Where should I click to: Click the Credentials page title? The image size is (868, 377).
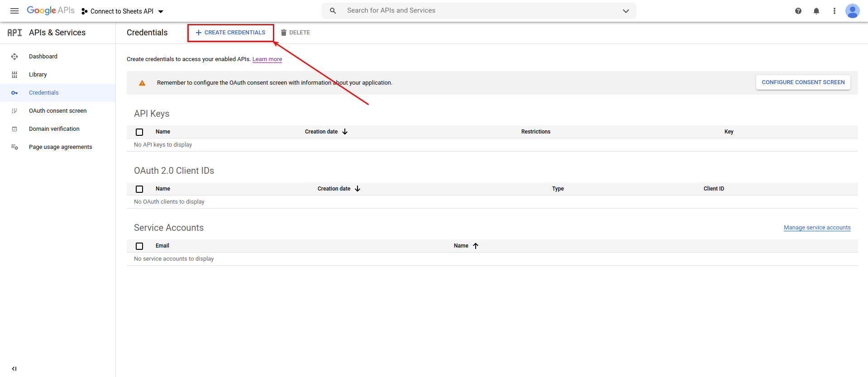click(147, 33)
